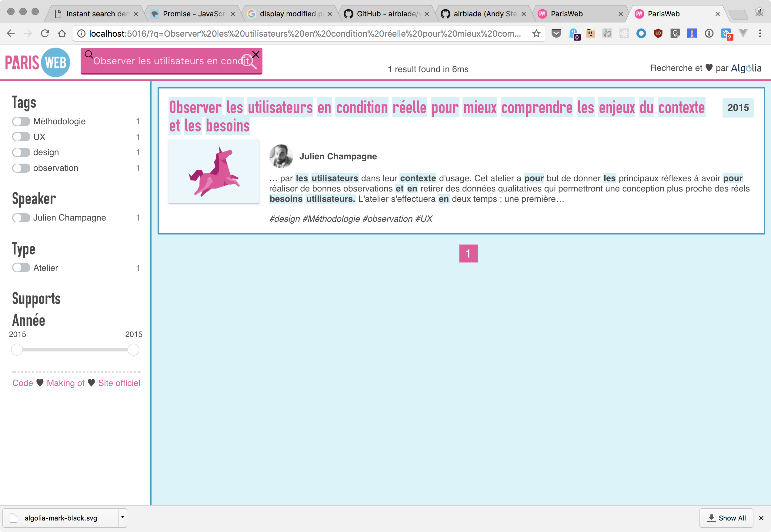Click the new tab button
Viewport: 771px width, 532px height.
point(738,14)
